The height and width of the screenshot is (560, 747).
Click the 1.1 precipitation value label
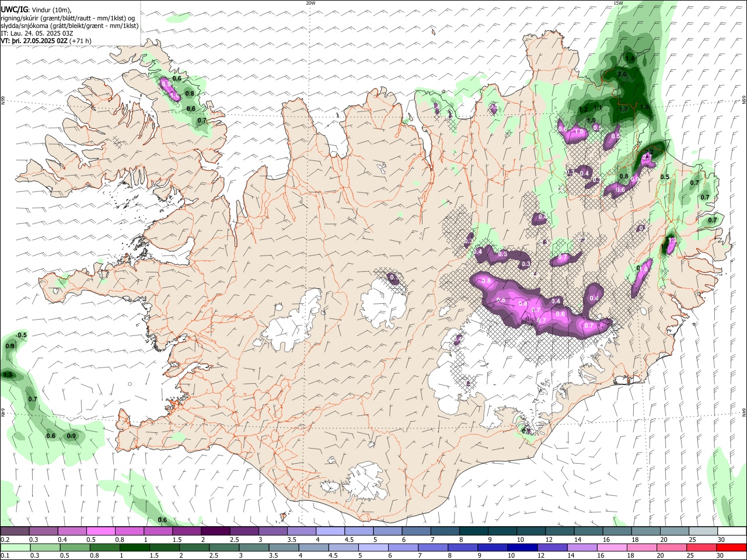598,107
